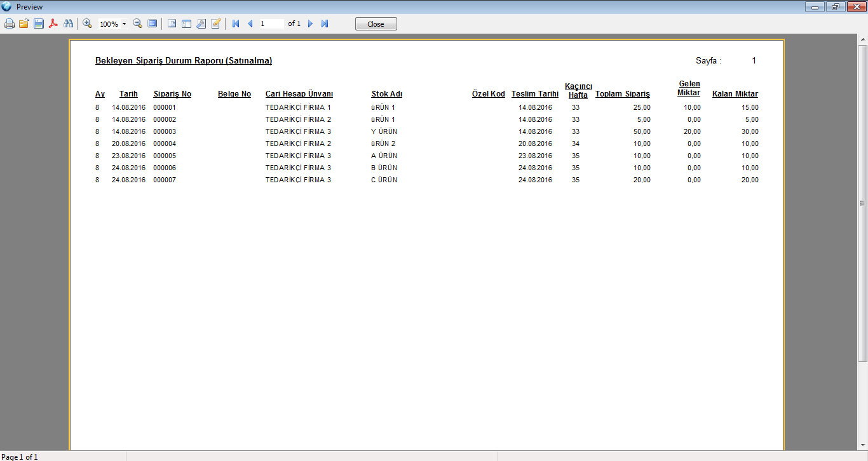868x461 pixels.
Task: Click week number 34
Action: point(576,144)
